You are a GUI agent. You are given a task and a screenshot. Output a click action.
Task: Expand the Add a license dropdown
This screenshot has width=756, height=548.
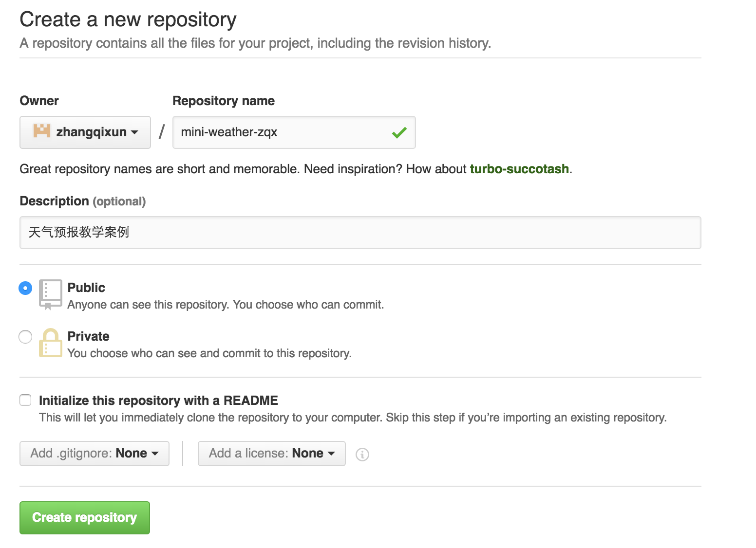[272, 454]
